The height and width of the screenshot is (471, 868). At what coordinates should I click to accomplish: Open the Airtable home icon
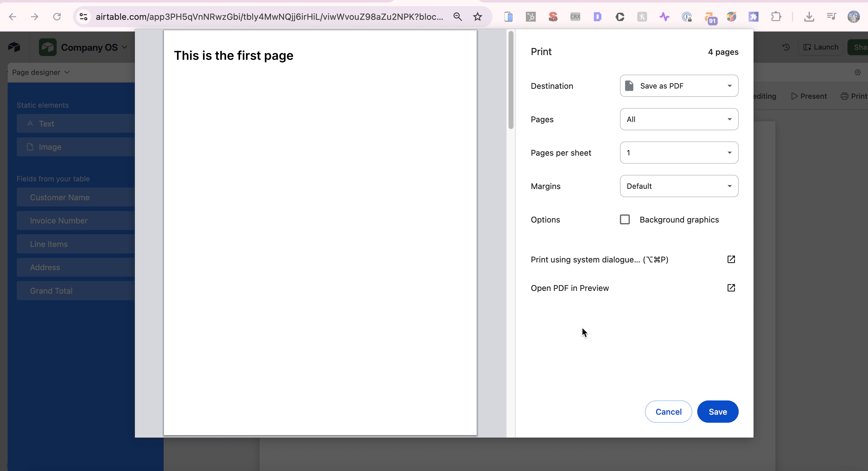[x=14, y=47]
